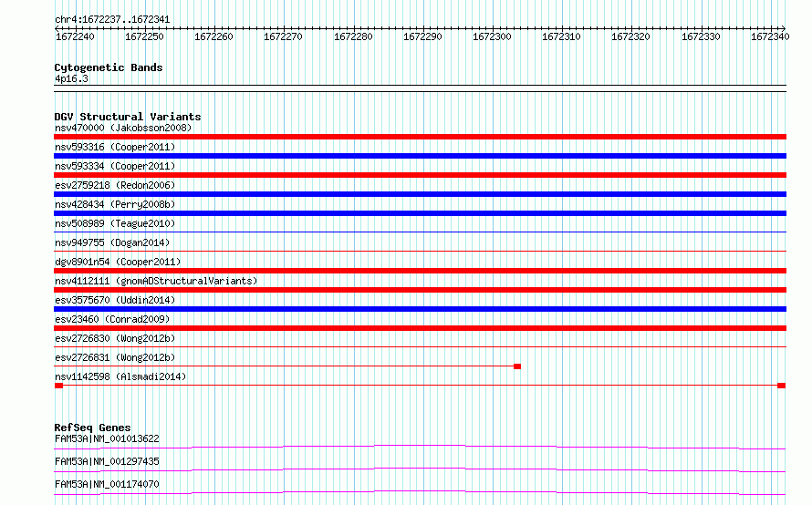The width and height of the screenshot is (812, 505).
Task: Click the blue bar under esv2759218
Action: click(420, 194)
